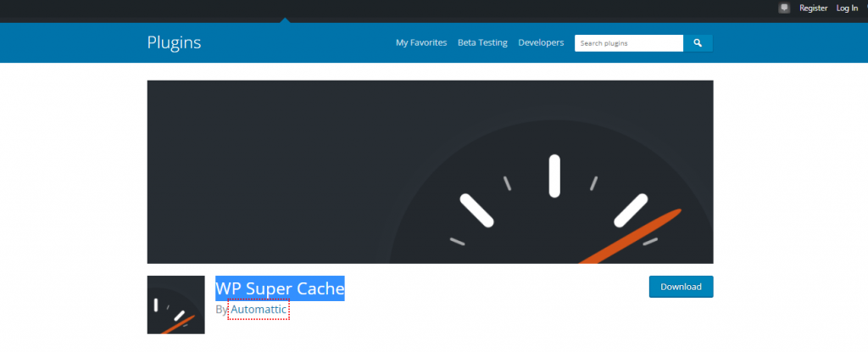Open the Automattic author link
Screen dimensions: 868x352
click(x=259, y=310)
